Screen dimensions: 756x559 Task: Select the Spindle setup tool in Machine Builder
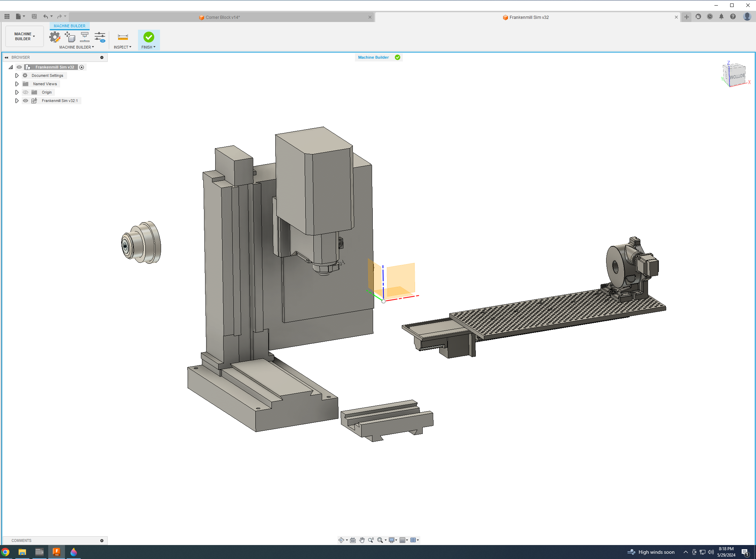[85, 37]
